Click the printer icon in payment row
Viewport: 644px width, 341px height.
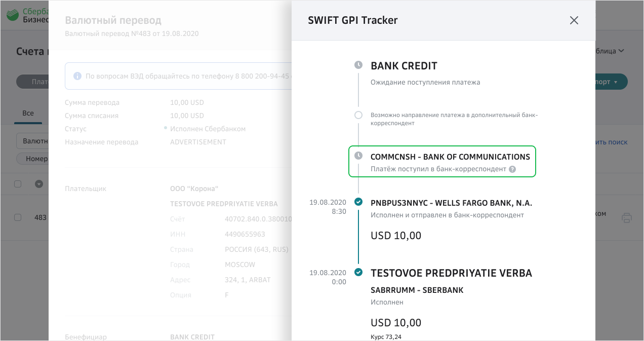627,218
